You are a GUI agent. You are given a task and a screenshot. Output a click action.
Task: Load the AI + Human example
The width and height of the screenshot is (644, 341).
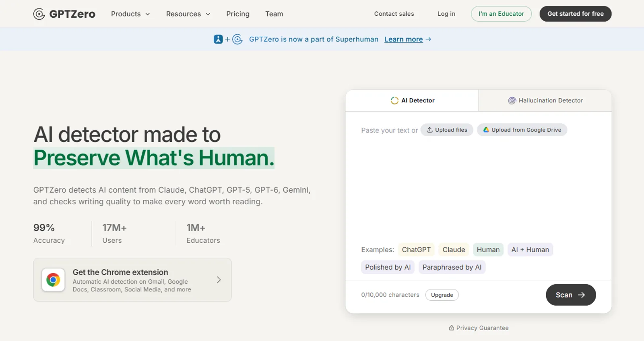coord(530,250)
